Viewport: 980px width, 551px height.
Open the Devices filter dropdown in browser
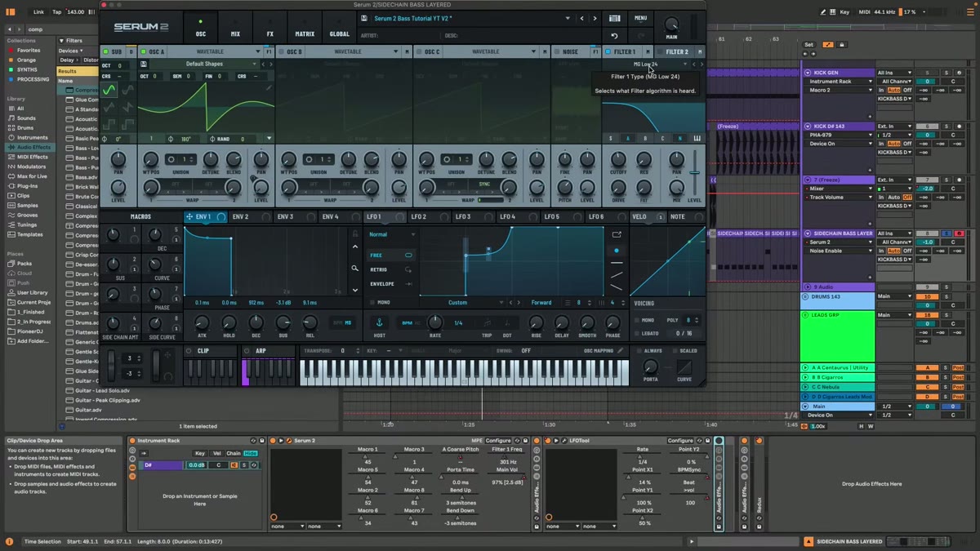70,51
